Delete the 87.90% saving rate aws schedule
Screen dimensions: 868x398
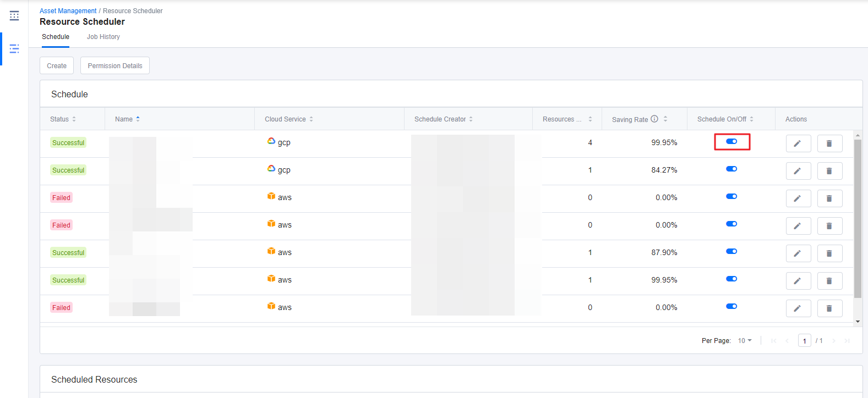(x=829, y=253)
